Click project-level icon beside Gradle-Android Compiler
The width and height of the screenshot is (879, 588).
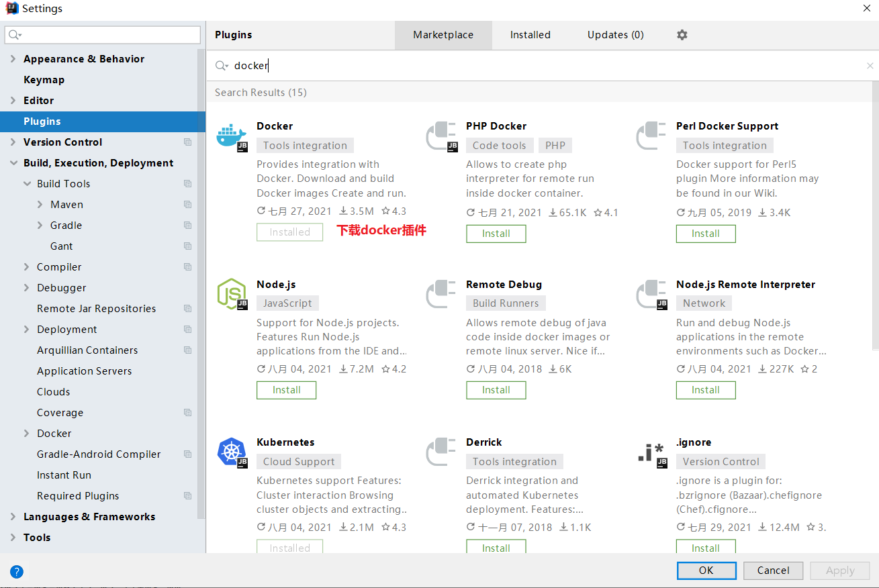187,454
